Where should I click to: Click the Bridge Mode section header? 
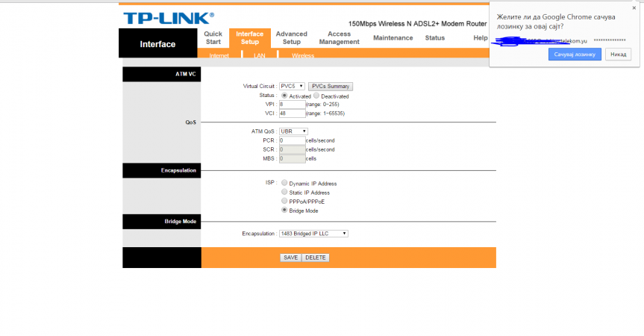pos(162,222)
